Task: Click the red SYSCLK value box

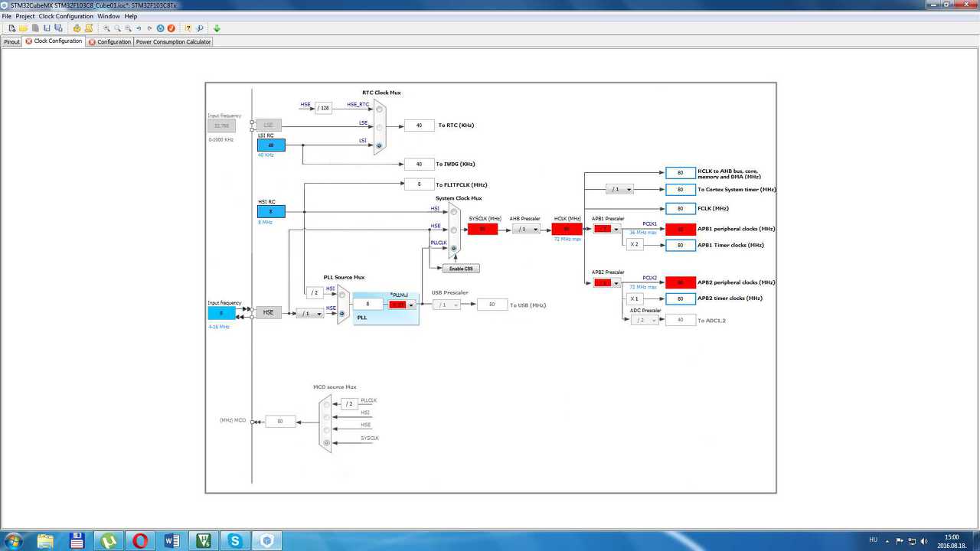Action: click(x=482, y=229)
